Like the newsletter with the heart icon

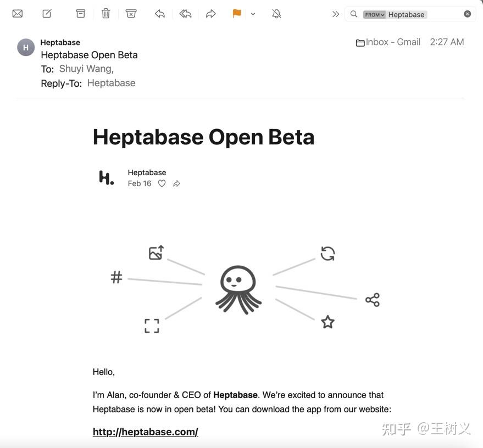[x=162, y=183]
